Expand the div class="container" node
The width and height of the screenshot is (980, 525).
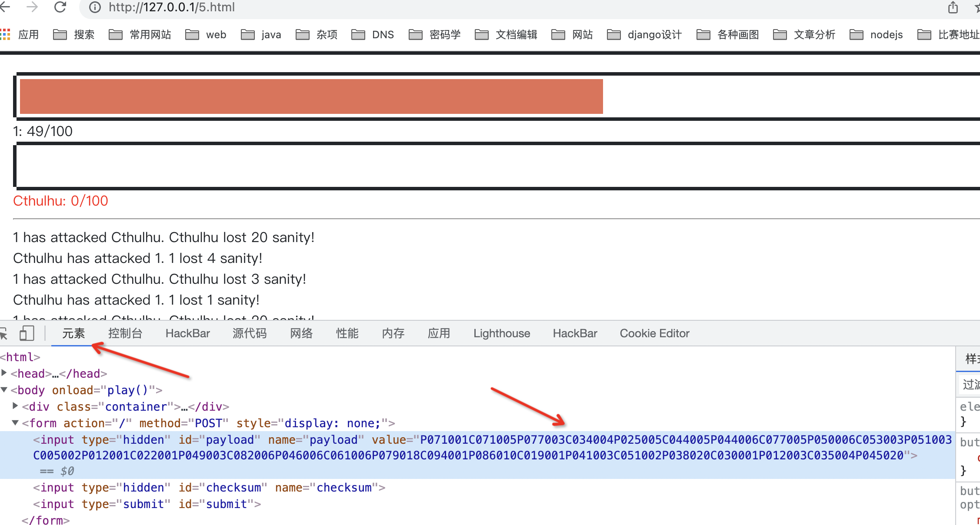15,406
